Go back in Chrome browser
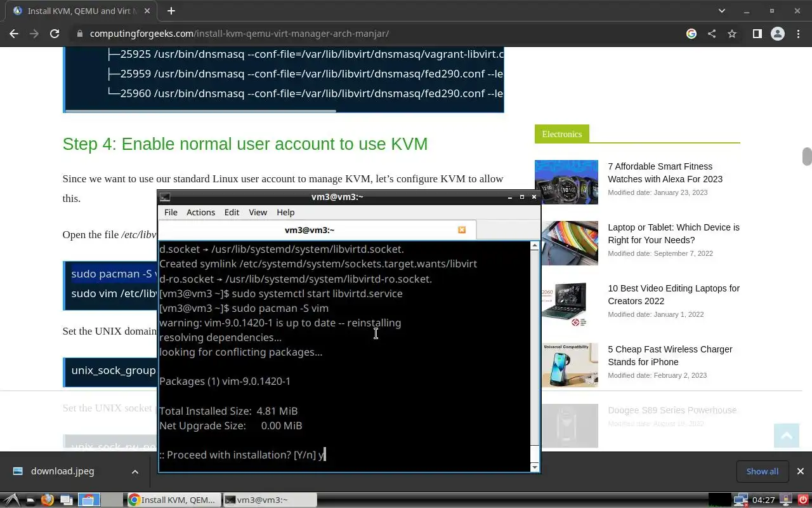 click(14, 34)
